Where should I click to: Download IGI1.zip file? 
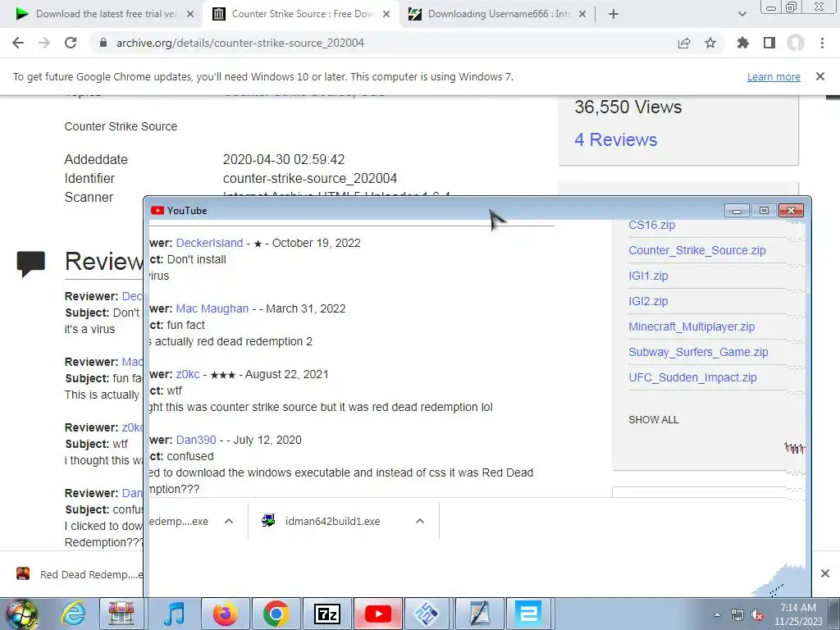pos(648,276)
